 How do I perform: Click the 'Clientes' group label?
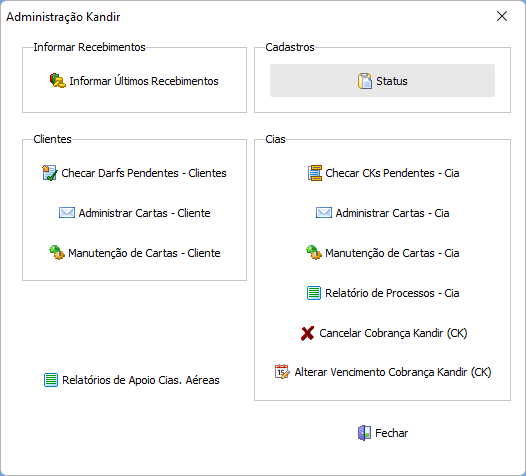[x=53, y=139]
